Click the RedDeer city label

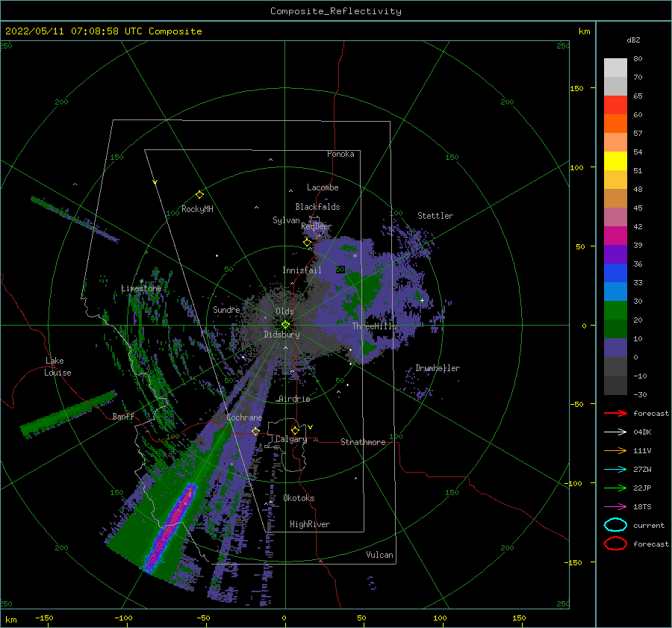pos(317,226)
